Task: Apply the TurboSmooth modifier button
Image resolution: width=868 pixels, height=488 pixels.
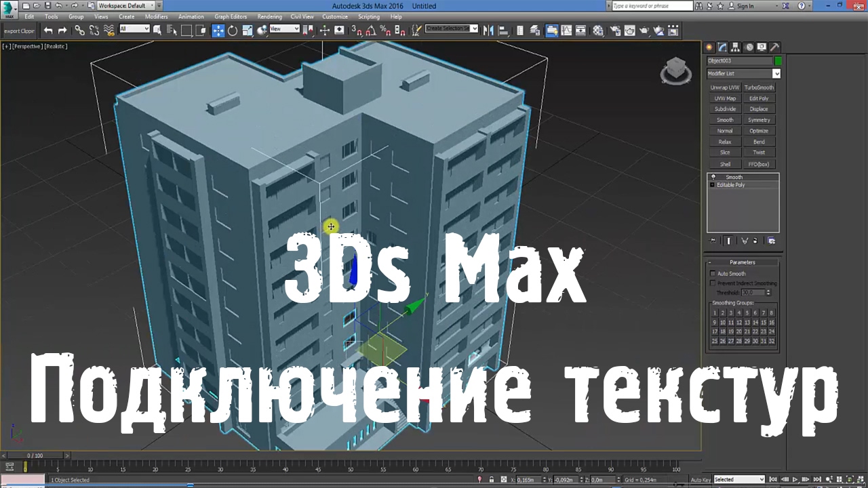Action: tap(759, 87)
